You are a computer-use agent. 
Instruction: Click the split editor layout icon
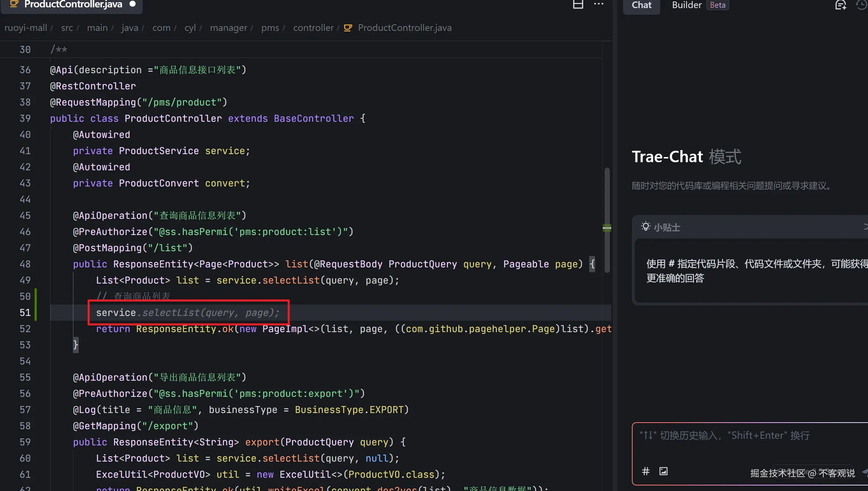click(x=578, y=4)
